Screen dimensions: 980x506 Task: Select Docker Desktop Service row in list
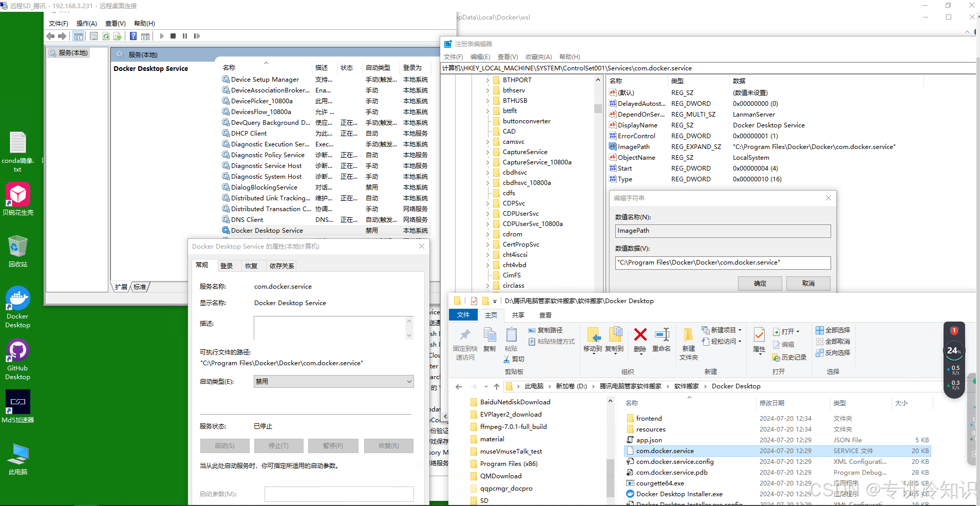[x=326, y=231]
